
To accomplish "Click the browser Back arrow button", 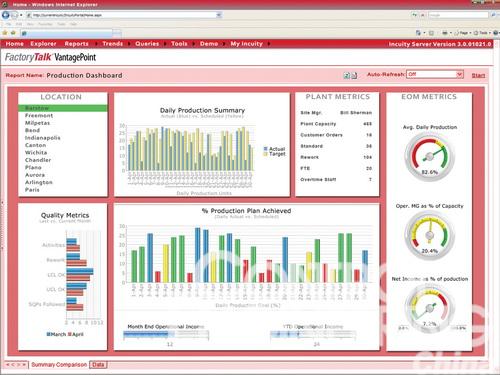I will [x=5, y=15].
